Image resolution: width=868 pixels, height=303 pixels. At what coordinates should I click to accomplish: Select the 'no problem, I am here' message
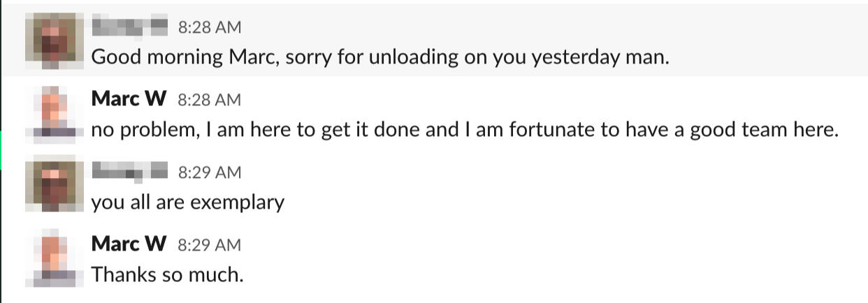[x=464, y=130]
